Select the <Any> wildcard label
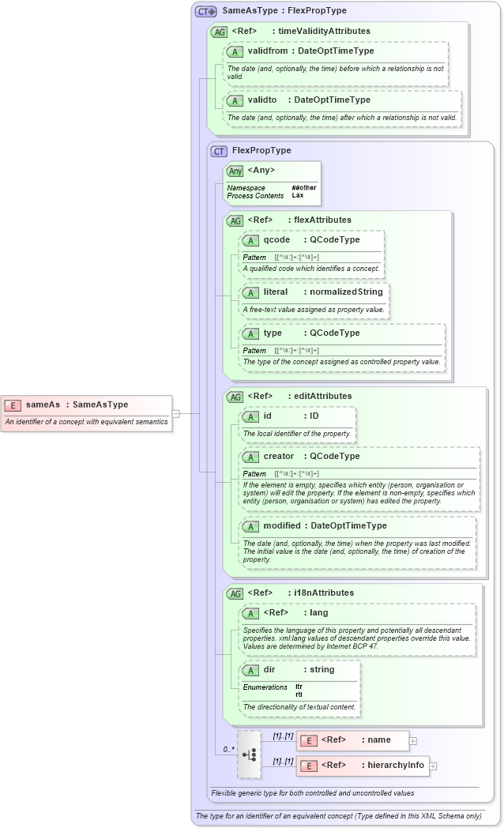This screenshot has height=828, width=504. click(261, 170)
